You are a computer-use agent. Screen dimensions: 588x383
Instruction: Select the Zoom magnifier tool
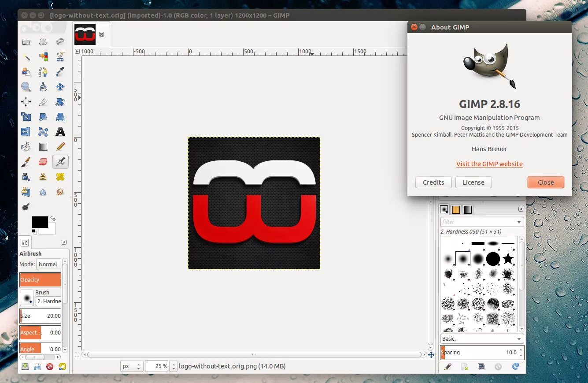click(x=26, y=87)
